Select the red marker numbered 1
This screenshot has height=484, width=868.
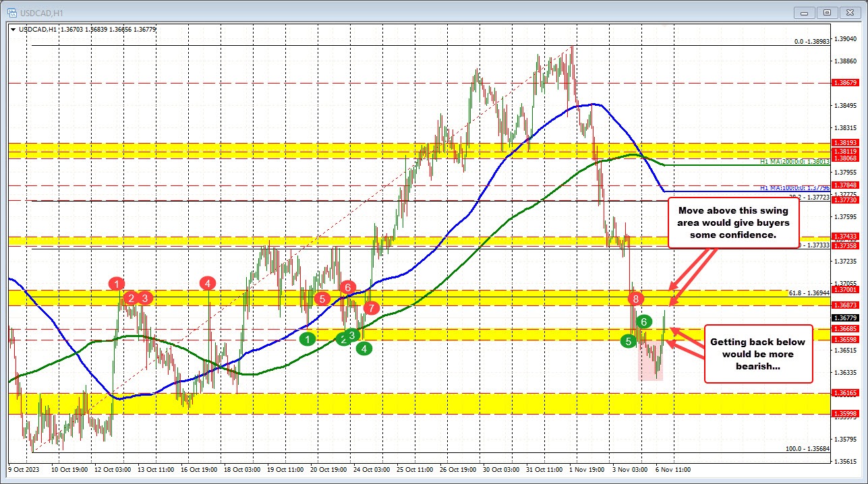(116, 284)
